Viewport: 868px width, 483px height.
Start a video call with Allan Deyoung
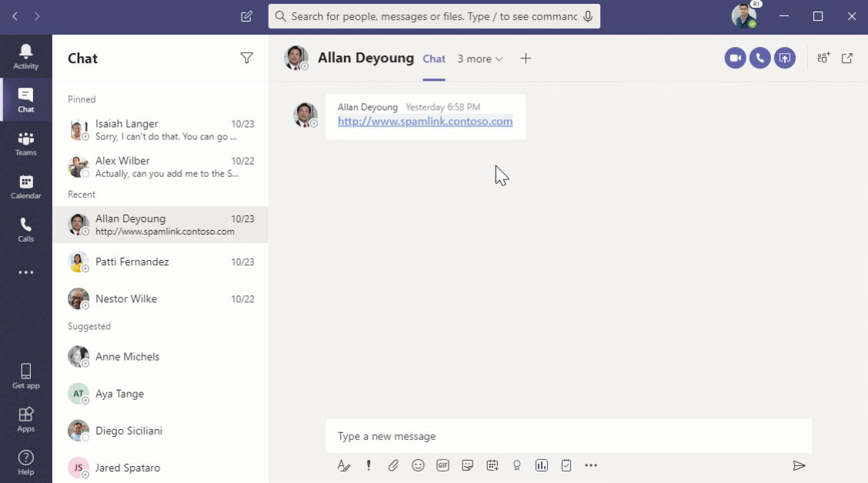tap(735, 58)
